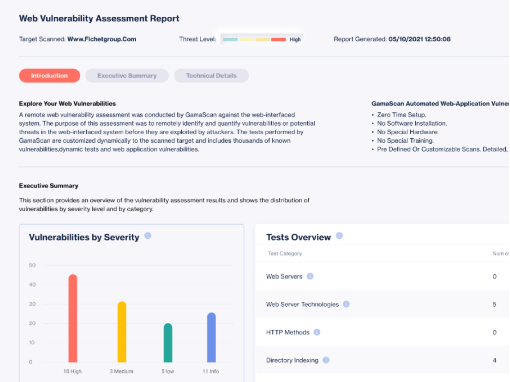
Task: Click the Executive Summary section heading
Action: coord(49,186)
